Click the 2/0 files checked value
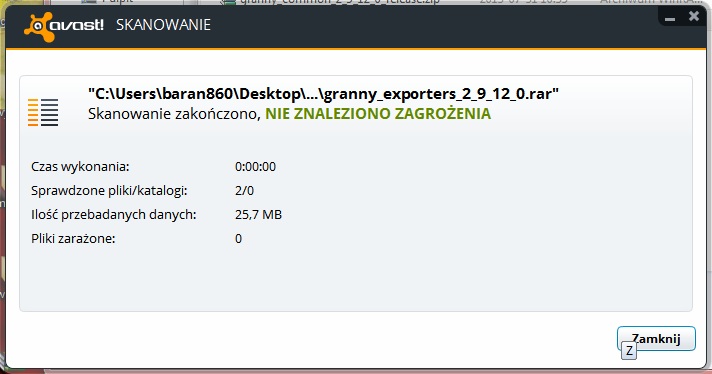712x374 pixels. pyautogui.click(x=244, y=191)
